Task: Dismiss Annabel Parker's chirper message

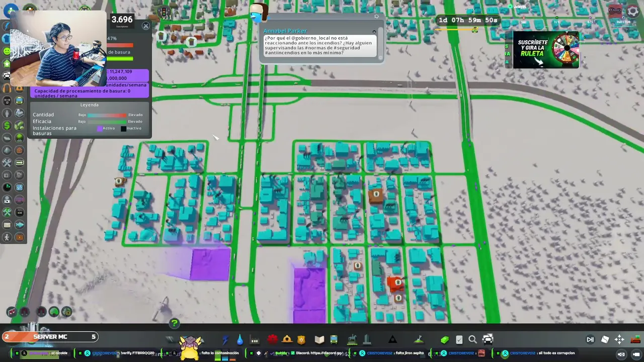Action: pos(374,32)
